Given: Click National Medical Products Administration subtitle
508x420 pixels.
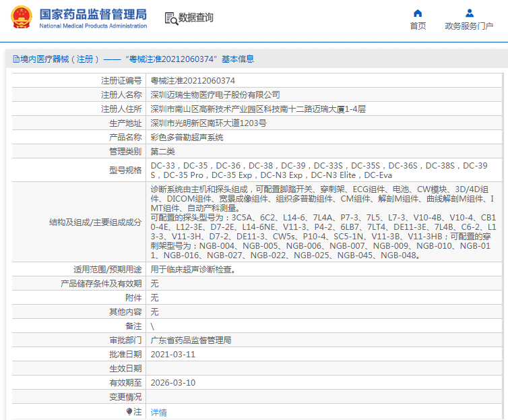Looking at the screenshot, I should (x=93, y=26).
